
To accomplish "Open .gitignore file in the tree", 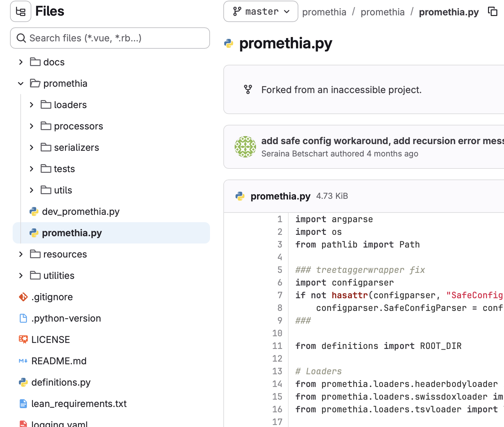I will tap(52, 297).
